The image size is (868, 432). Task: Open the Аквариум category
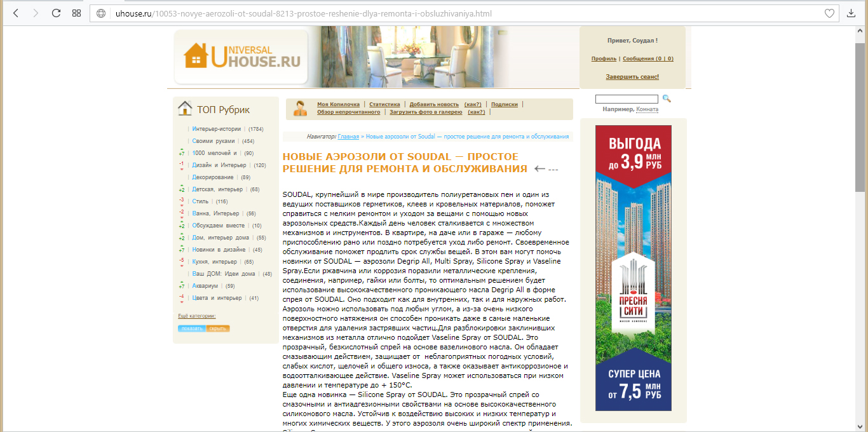tap(204, 286)
